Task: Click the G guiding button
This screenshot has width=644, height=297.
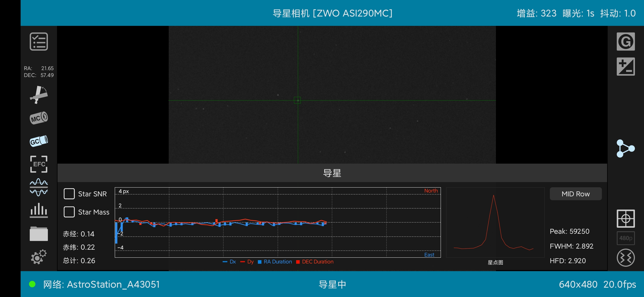Action: pos(626,42)
